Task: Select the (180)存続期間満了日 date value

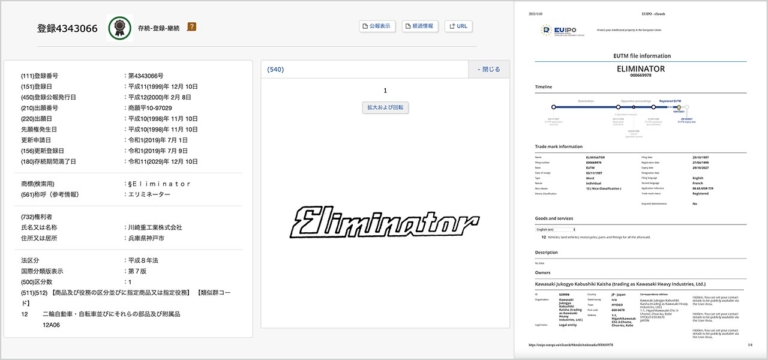Action: pos(163,162)
